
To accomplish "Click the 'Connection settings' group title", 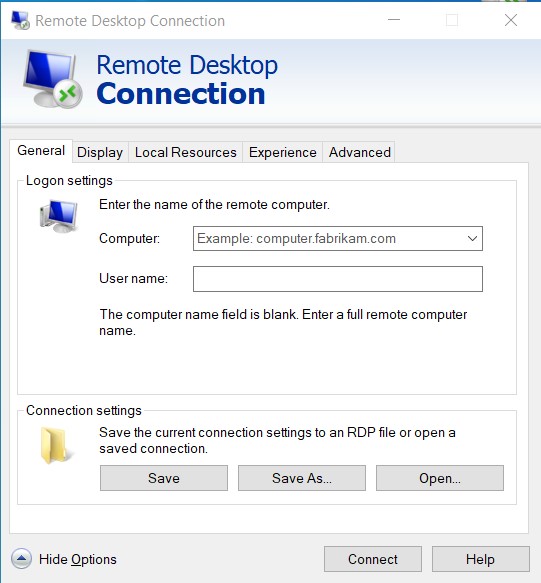I will (x=84, y=410).
